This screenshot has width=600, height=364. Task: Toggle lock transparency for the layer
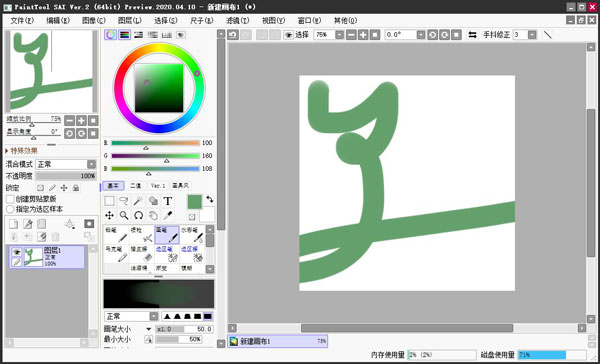[x=40, y=188]
